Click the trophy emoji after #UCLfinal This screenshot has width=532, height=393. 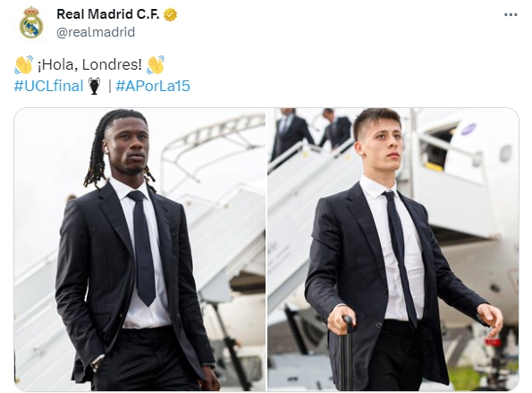[x=94, y=86]
